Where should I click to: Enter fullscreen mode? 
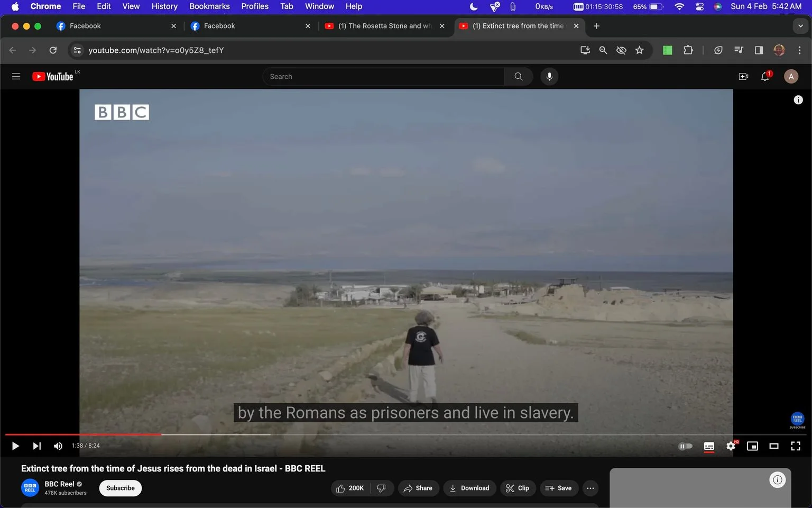pos(796,446)
